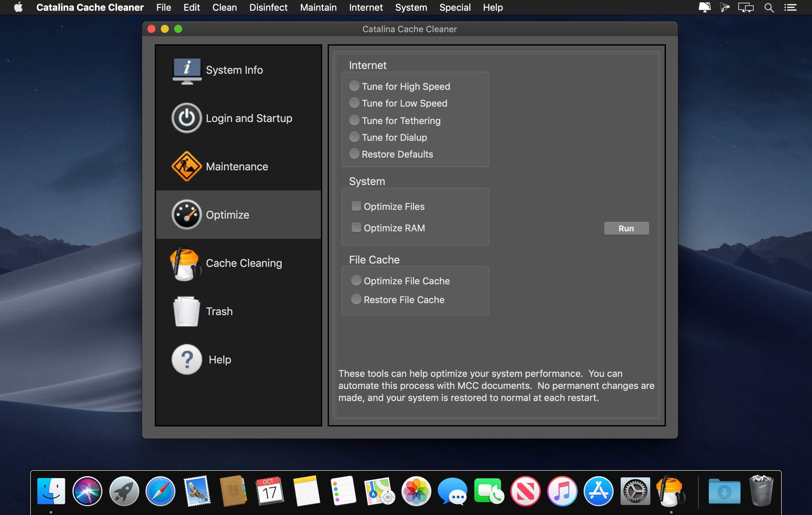Viewport: 812px width, 515px height.
Task: Open News from the Dock
Action: (x=525, y=491)
